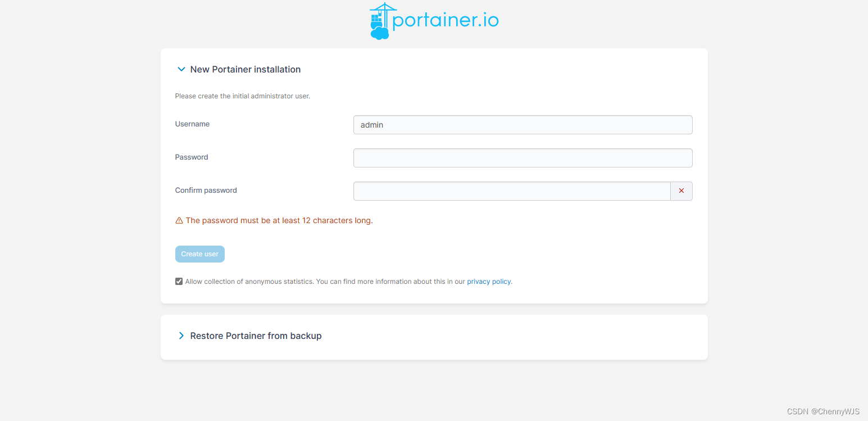Screen dimensions: 868x421
Task: Expand Restore Portainer from backup section
Action: click(x=181, y=336)
